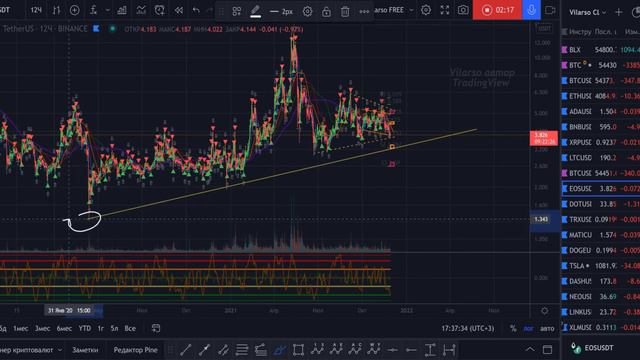The width and height of the screenshot is (640, 360).
Task: Open the financials bar-chart icon
Action: pos(122,10)
